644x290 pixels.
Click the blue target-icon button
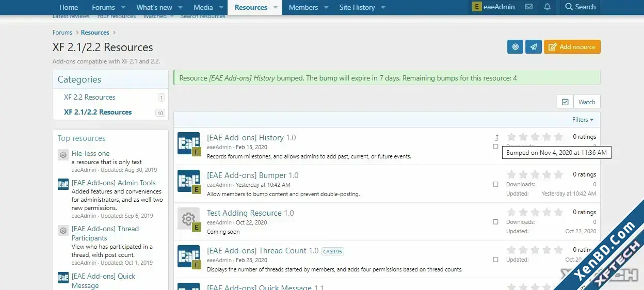(515, 47)
